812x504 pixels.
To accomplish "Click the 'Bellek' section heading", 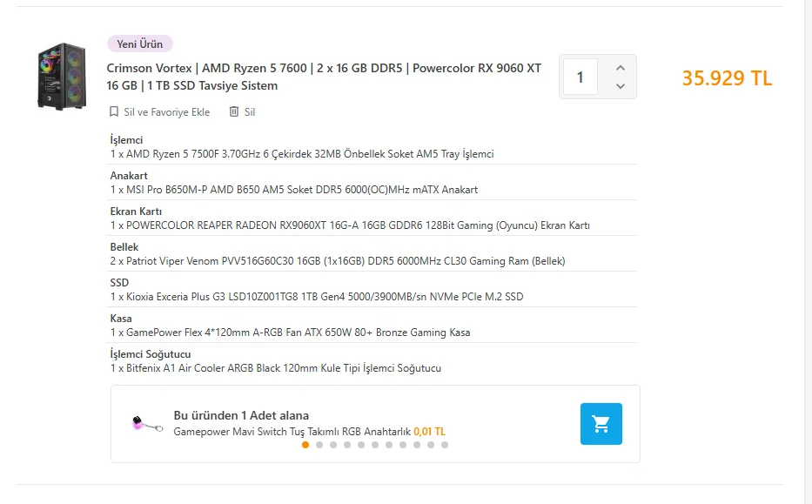I will 124,247.
